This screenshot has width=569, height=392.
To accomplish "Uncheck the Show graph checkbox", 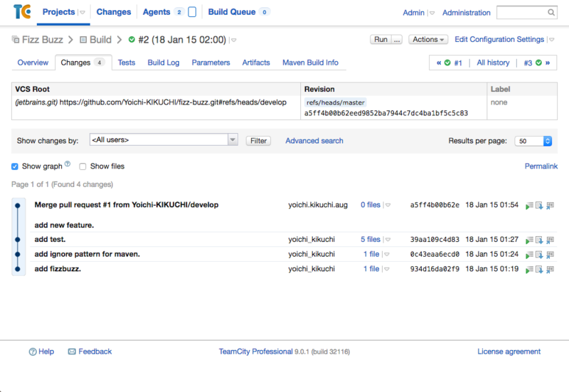I will [x=14, y=166].
